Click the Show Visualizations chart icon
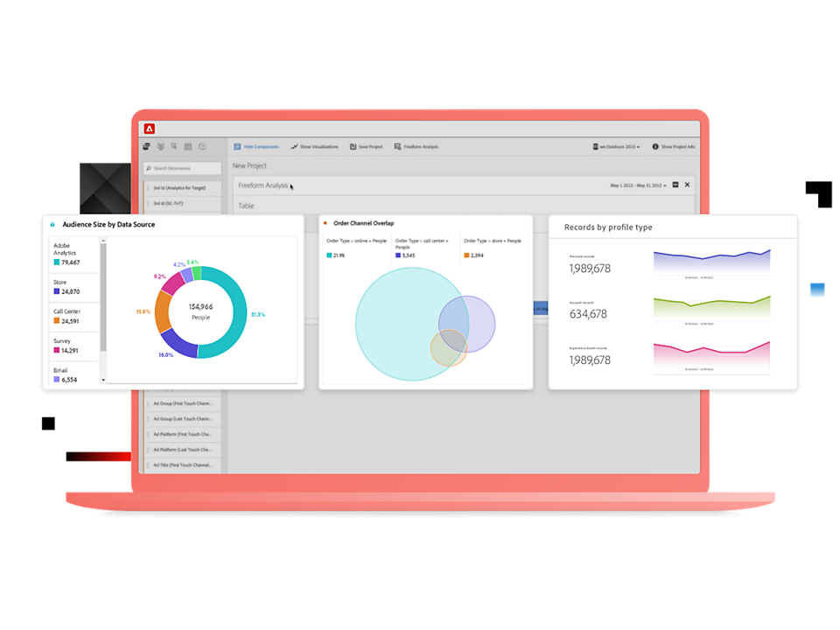 click(x=294, y=146)
